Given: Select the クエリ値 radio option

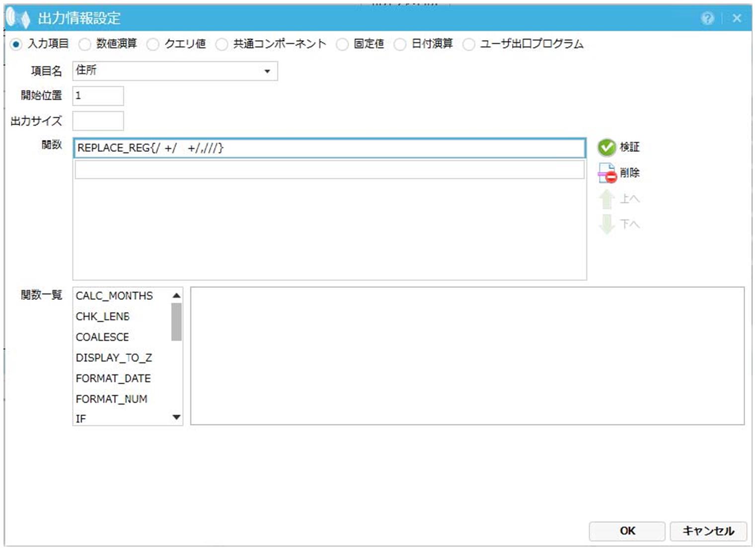Looking at the screenshot, I should coord(153,44).
